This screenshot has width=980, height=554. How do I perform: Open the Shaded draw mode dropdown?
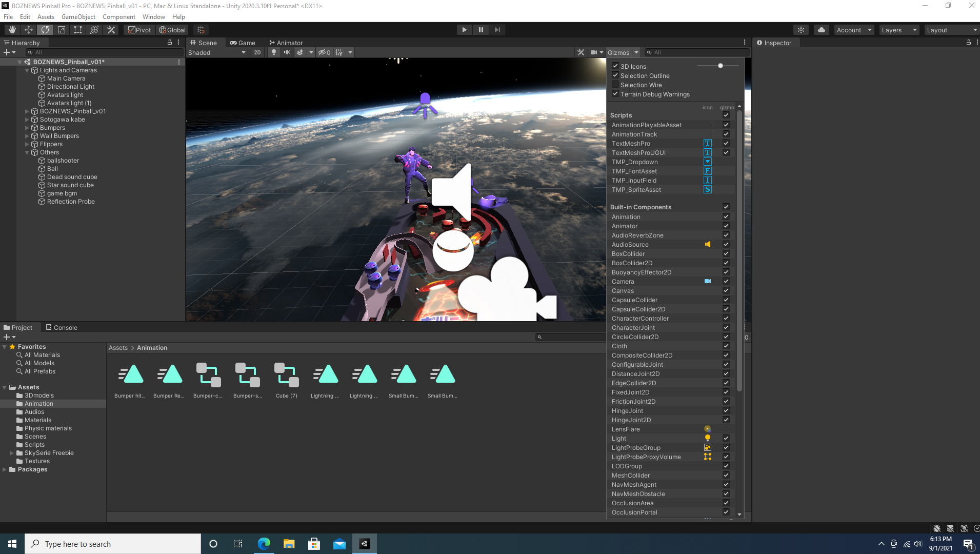pos(217,52)
